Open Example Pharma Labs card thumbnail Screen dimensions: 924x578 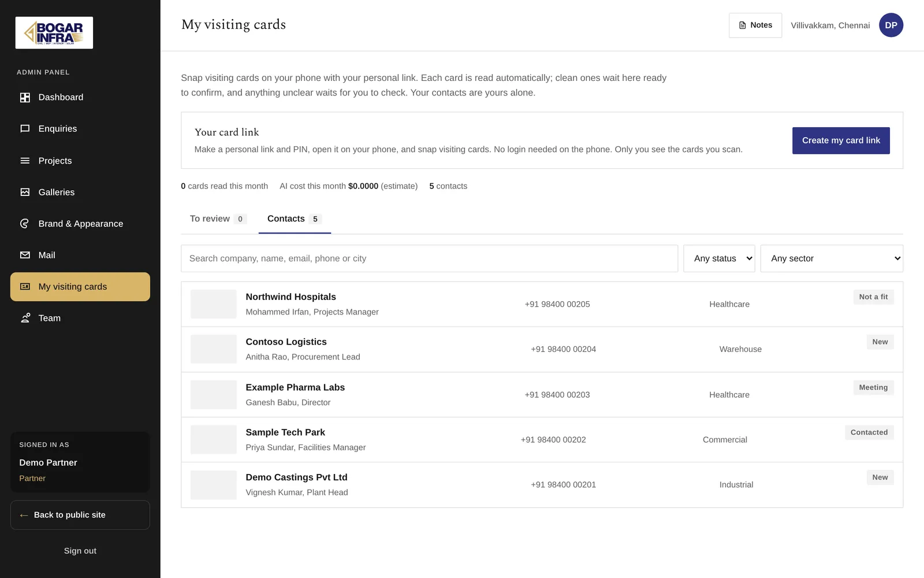point(214,395)
